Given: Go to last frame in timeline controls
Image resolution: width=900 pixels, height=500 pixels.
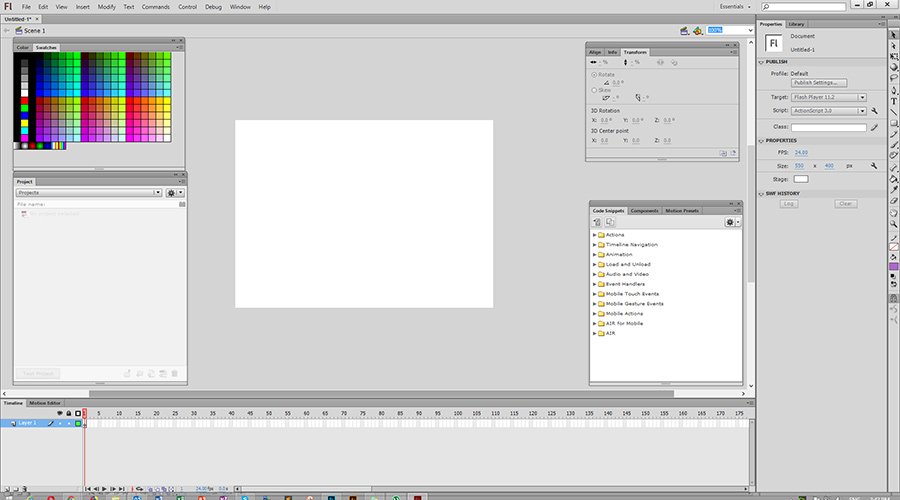Looking at the screenshot, I should 121,489.
